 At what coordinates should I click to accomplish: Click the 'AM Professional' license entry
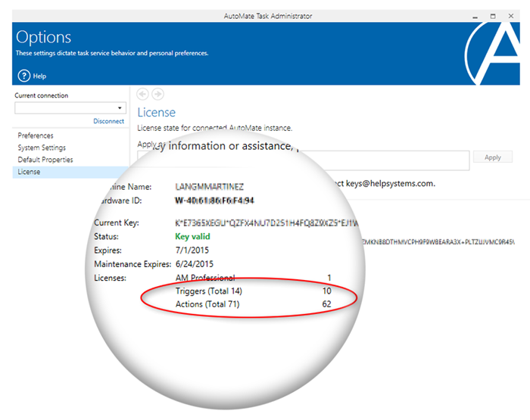(205, 278)
